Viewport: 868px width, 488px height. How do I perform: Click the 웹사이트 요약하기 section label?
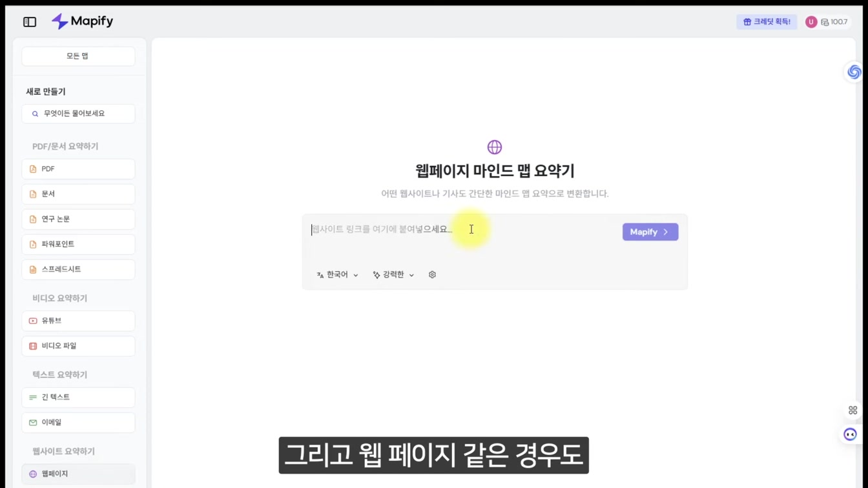tap(63, 452)
